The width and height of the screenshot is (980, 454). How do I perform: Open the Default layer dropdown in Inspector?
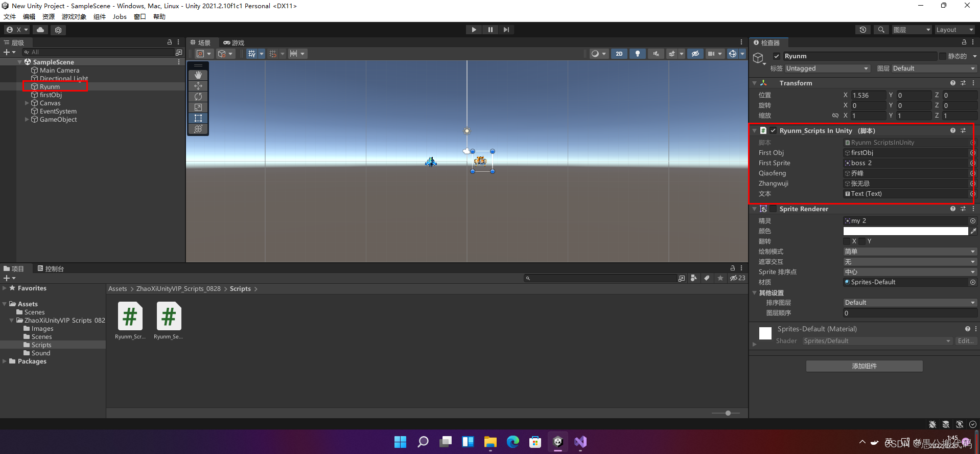coord(934,69)
